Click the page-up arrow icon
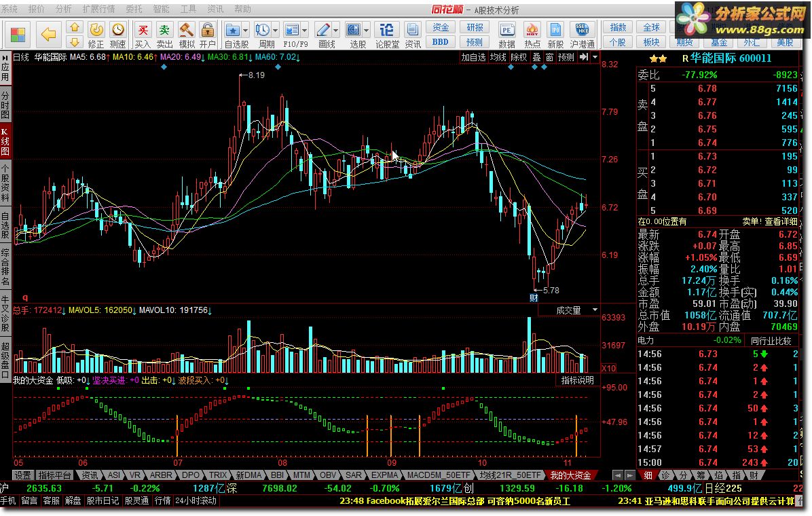Screen dimensions: 812x516 coord(75,27)
